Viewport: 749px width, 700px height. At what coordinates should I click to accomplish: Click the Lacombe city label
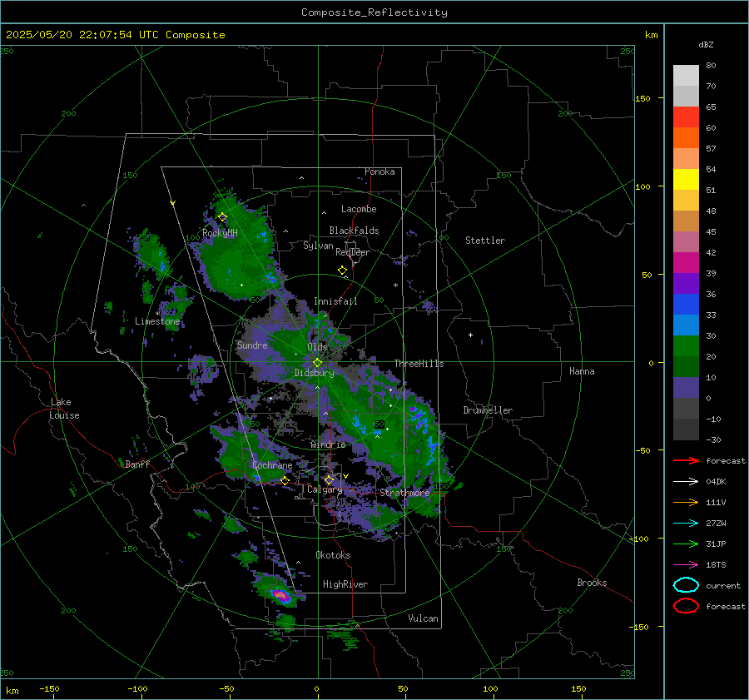pos(359,209)
